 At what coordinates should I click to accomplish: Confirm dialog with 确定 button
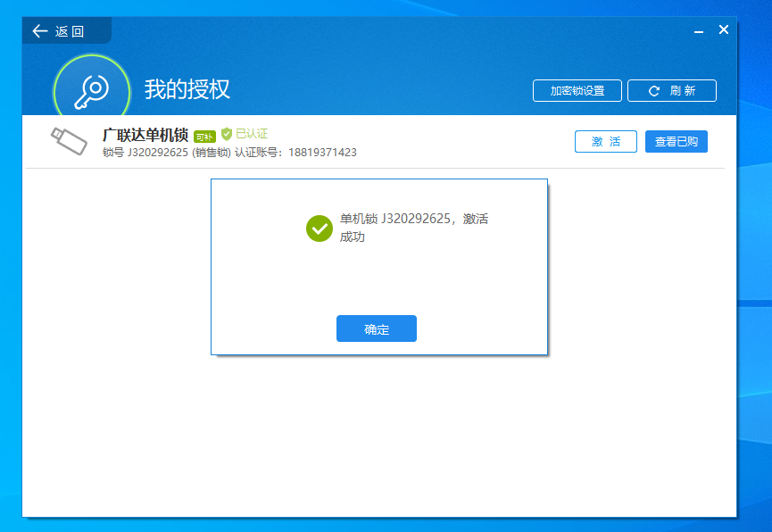click(x=376, y=328)
